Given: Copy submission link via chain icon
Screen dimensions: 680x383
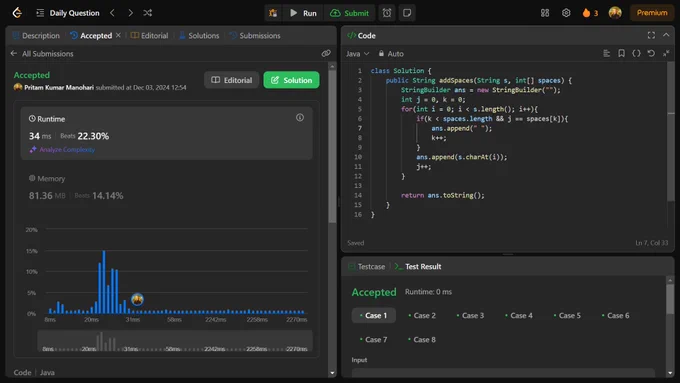Looking at the screenshot, I should 326,53.
